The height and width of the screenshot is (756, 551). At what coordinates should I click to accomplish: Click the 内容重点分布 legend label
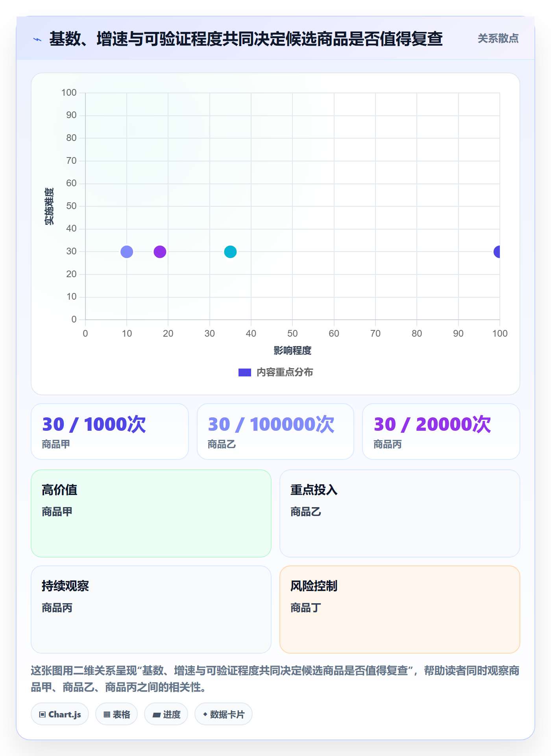coord(285,372)
